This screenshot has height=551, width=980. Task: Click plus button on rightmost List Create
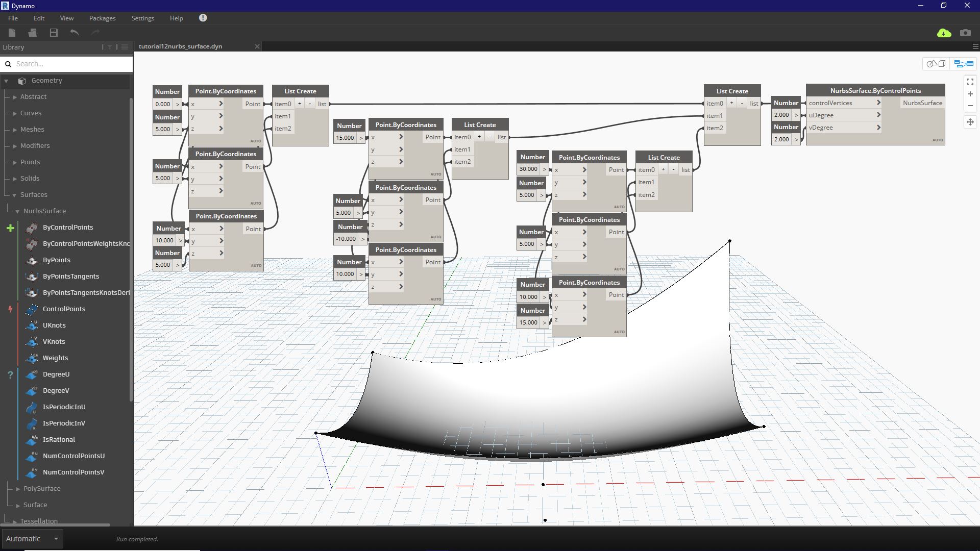pos(731,103)
